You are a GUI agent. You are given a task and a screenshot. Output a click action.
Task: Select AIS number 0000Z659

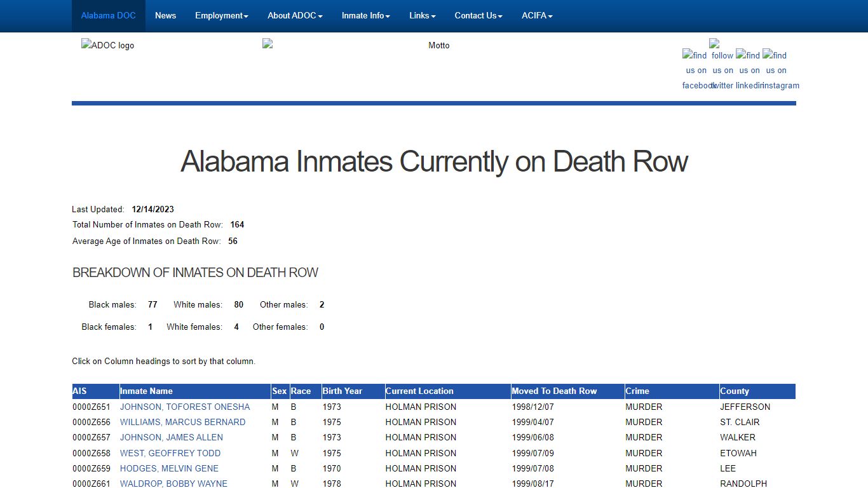coord(92,468)
